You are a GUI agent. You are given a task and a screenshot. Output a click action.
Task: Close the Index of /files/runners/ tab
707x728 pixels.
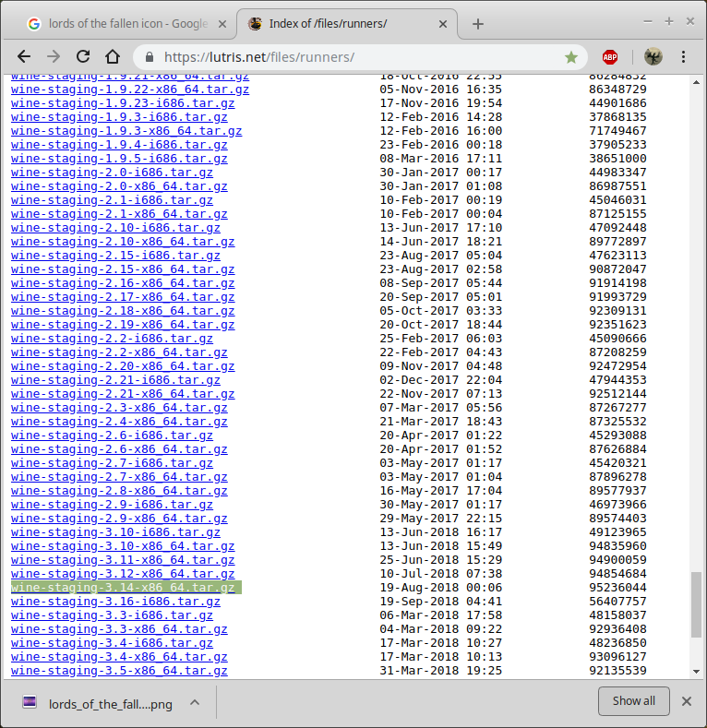pos(443,24)
